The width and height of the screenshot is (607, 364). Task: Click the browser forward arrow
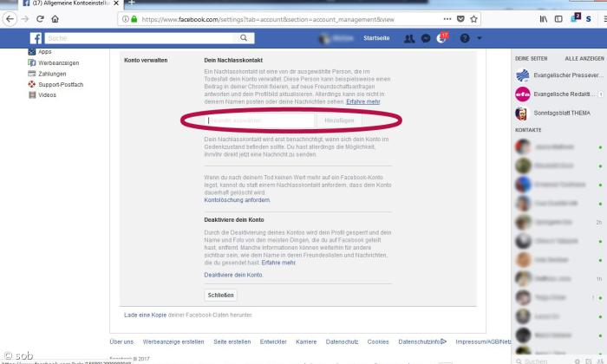(25, 19)
